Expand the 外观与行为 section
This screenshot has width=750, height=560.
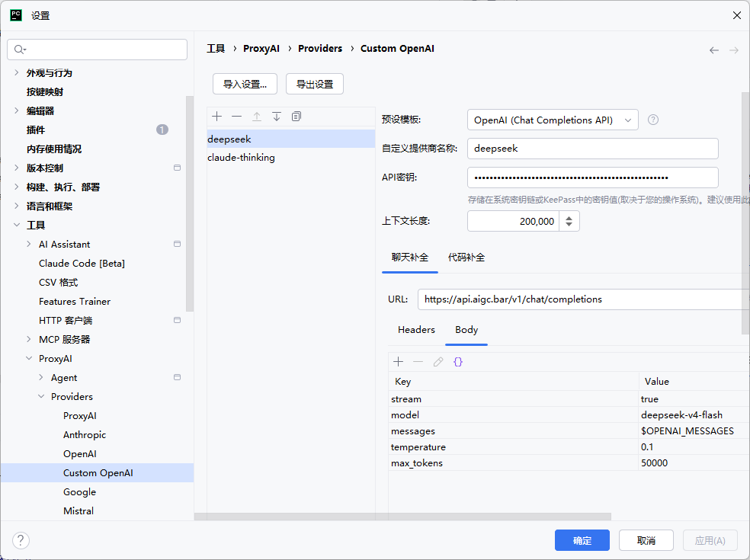(x=17, y=72)
